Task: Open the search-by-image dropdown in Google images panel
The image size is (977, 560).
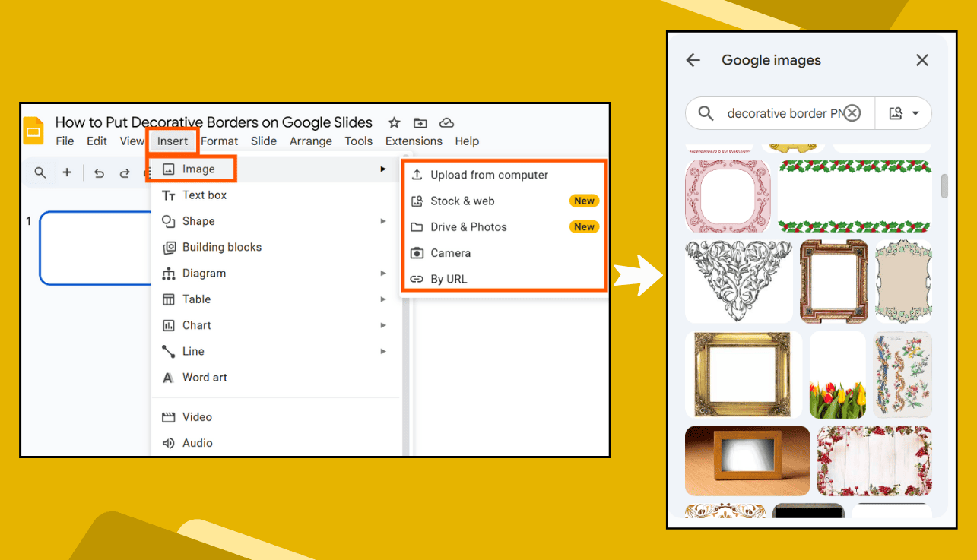Action: click(903, 112)
